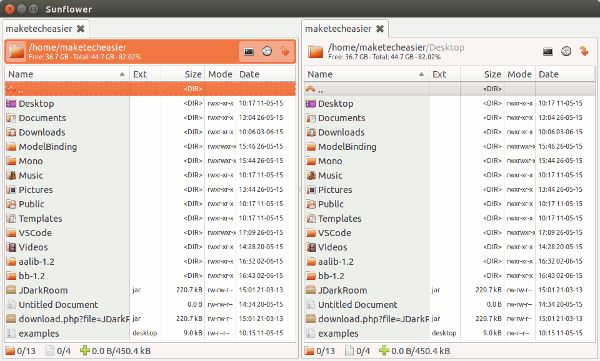Select Videos folder icon in right pane
This screenshot has width=600, height=361.
(x=311, y=247)
